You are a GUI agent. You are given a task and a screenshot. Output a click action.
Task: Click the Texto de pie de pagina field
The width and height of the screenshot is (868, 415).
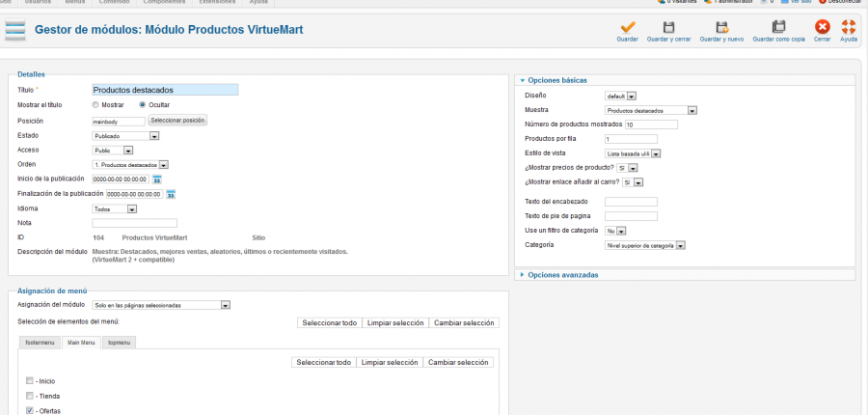click(631, 216)
